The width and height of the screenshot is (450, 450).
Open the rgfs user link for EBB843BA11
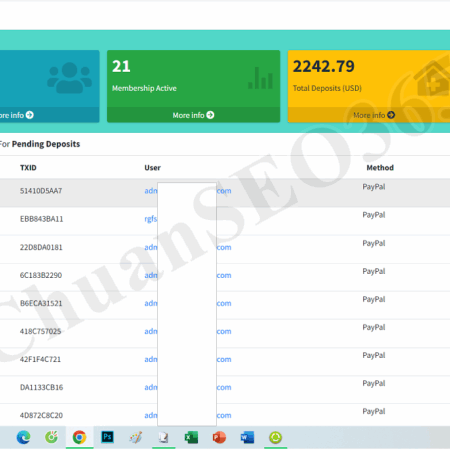click(151, 219)
